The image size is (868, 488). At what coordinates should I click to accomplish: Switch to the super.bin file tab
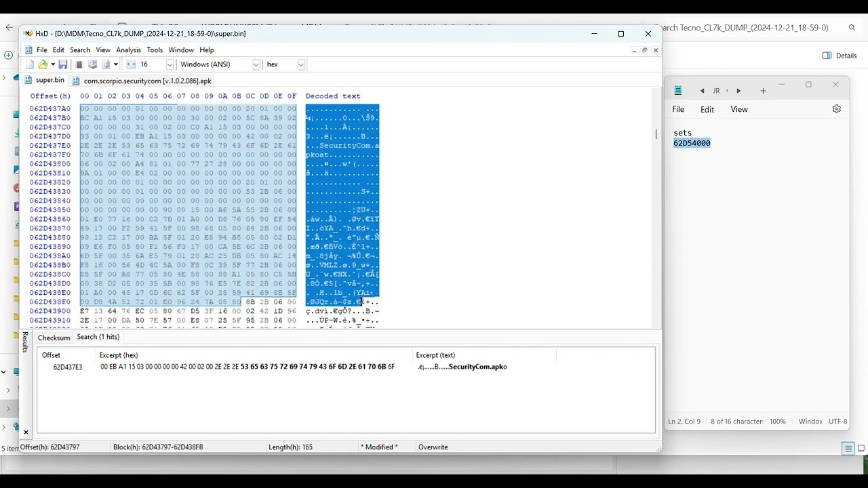pos(45,80)
